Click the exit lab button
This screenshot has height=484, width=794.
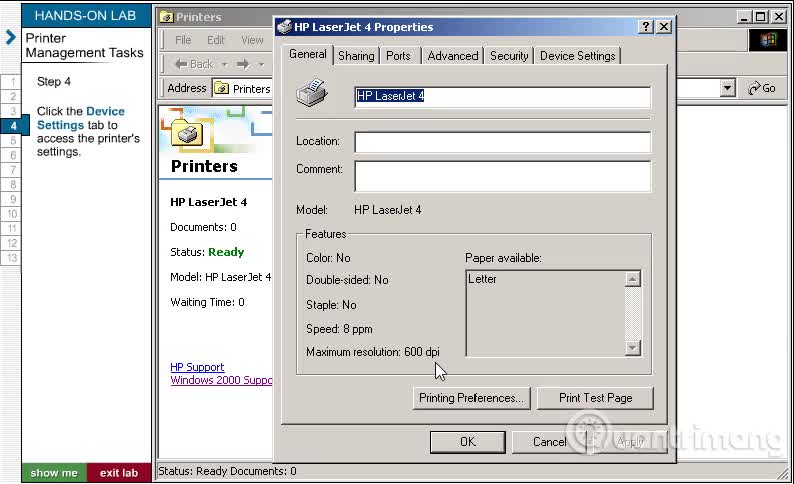click(x=119, y=473)
